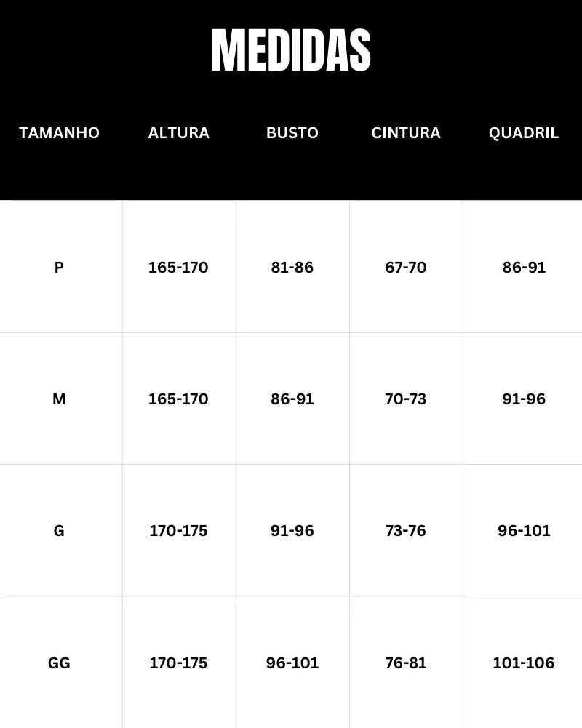The height and width of the screenshot is (728, 582).
Task: Select the ALTURA column header
Action: pyautogui.click(x=179, y=133)
